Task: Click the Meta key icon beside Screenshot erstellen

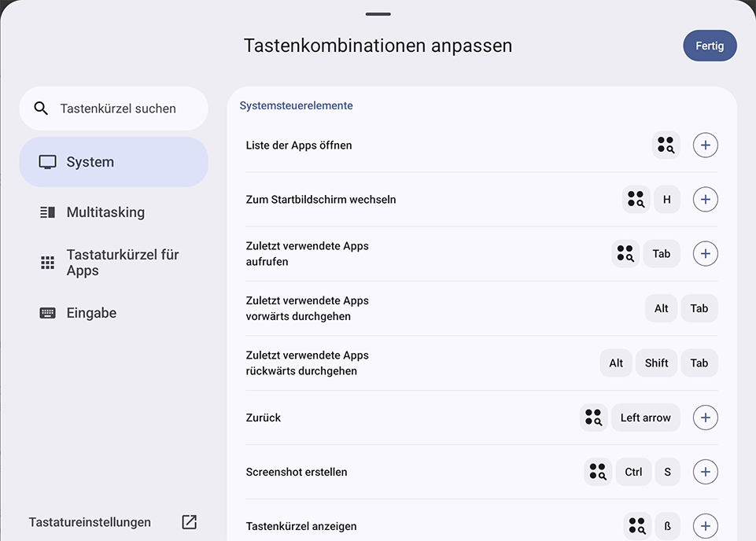Action: click(x=598, y=472)
